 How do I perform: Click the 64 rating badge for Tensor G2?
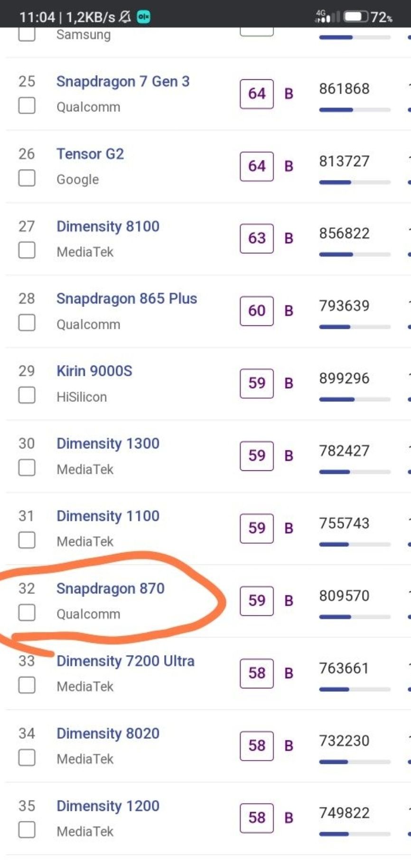coord(257,166)
